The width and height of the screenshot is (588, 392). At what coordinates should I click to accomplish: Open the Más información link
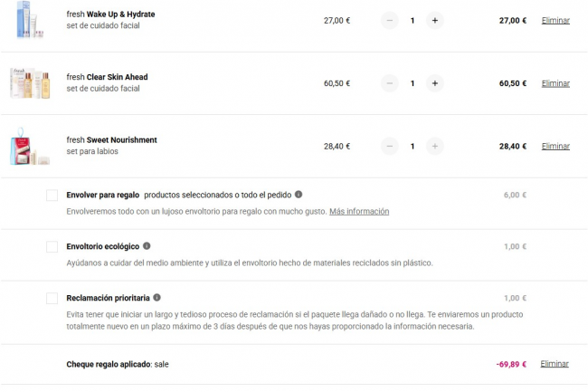point(359,211)
